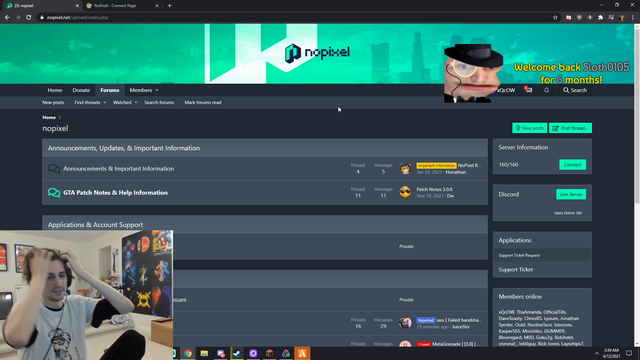Screen dimensions: 640x360
Task: Open File Explorer from taskbar
Action: click(x=204, y=353)
